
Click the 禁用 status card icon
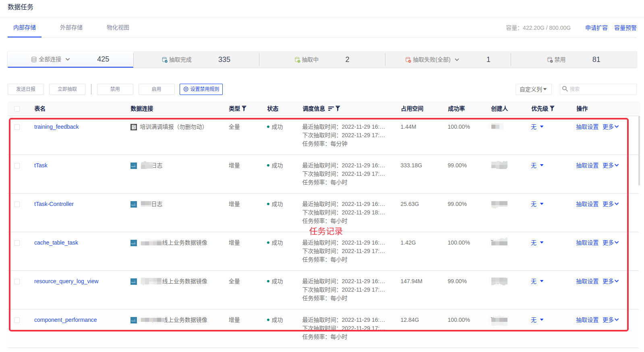(550, 60)
